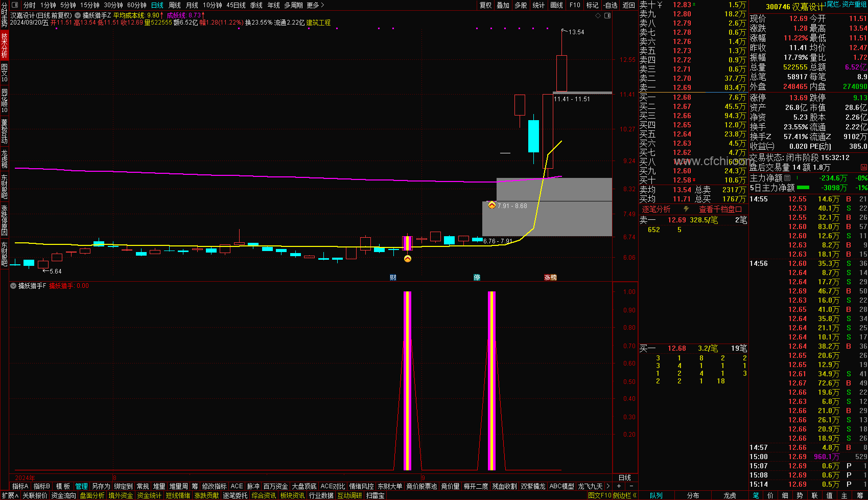Toggle the panel layout icon before 分时
Screen dimensions: 868x500
[14, 5]
